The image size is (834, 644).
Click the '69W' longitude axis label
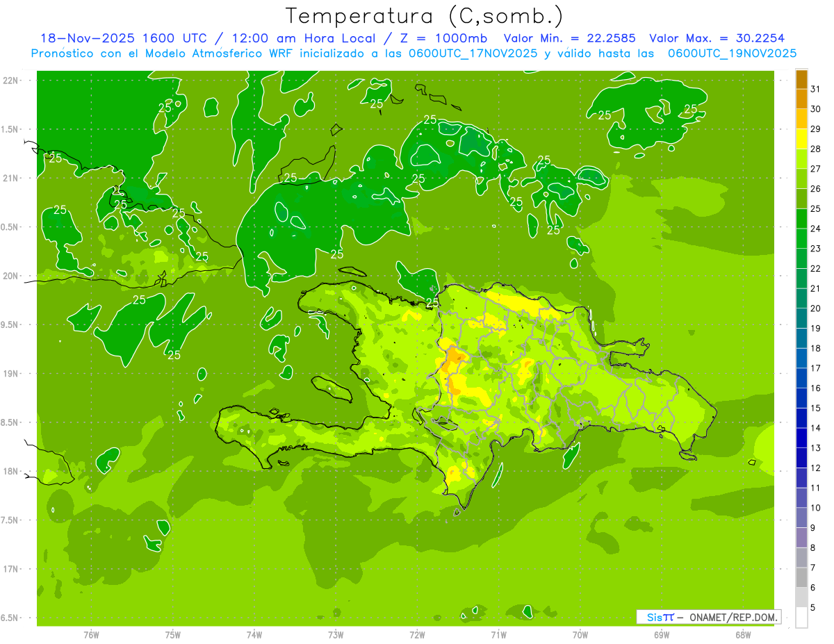662,634
